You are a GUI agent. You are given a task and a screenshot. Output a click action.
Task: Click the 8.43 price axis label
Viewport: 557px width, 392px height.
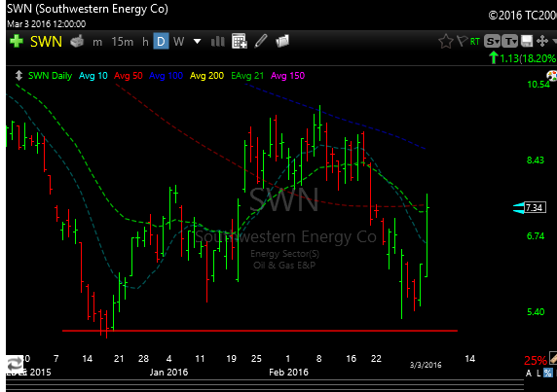point(536,160)
